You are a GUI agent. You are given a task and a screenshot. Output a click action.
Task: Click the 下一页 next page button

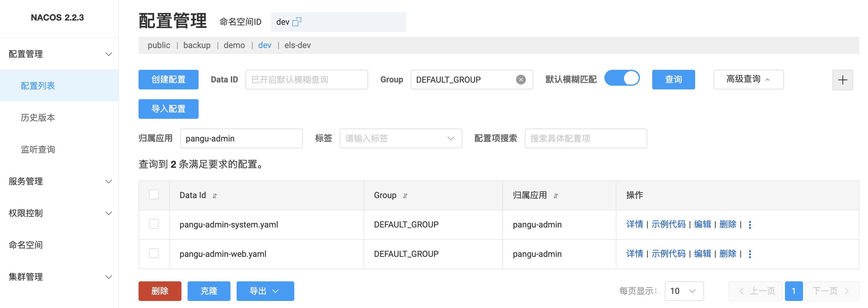pyautogui.click(x=832, y=291)
